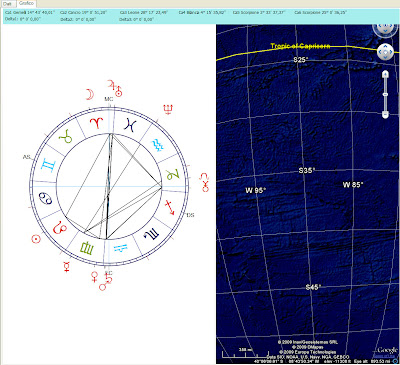Viewport: 400px width, 365px height.
Task: Click the status icon in the map's bottom corner
Action: (395, 361)
